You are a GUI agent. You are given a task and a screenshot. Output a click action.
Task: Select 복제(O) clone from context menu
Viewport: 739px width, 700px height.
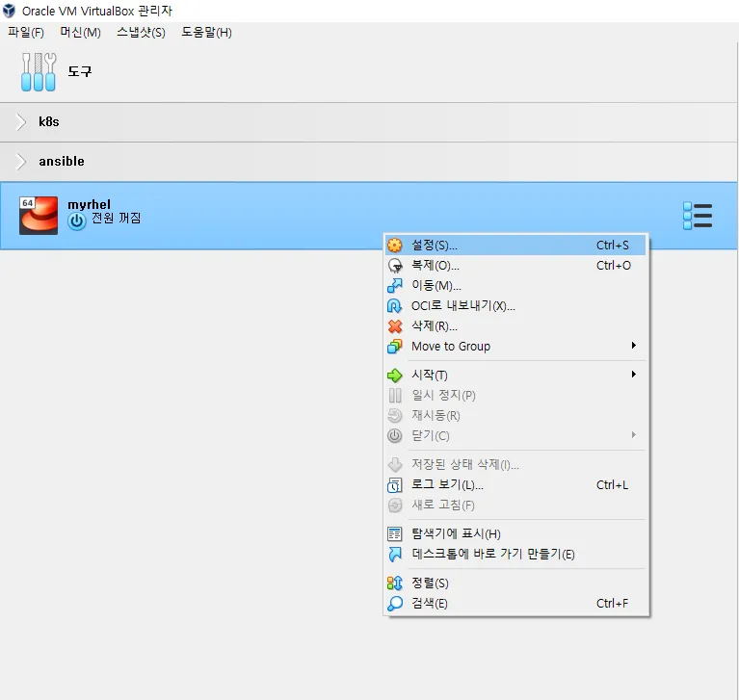(515, 265)
